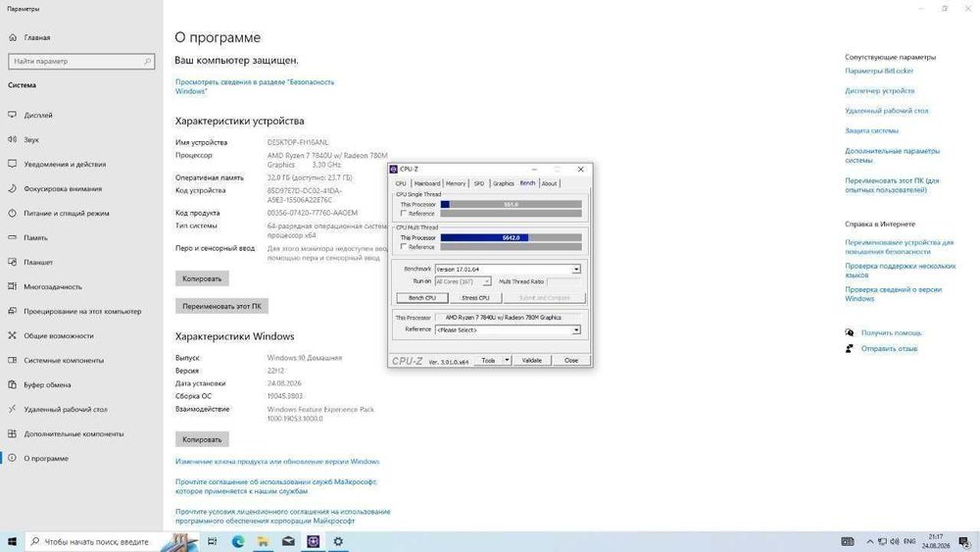Switch to the Graphics tab in CPU-Z

tap(503, 183)
